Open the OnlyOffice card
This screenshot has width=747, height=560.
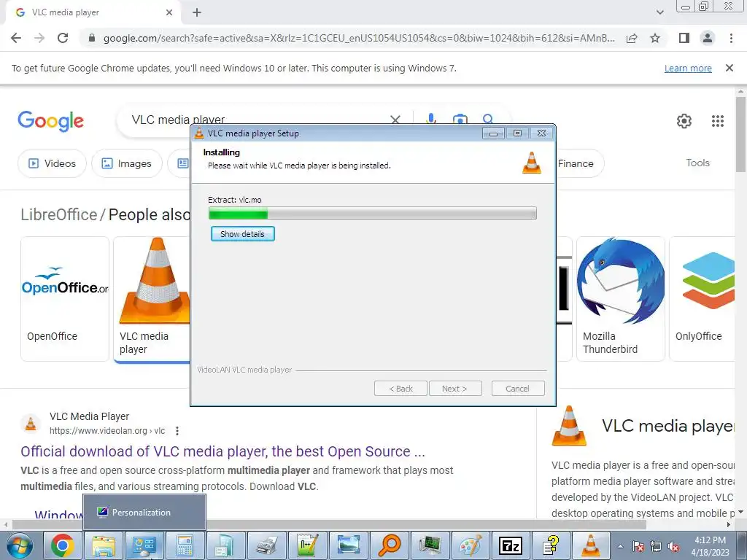click(x=702, y=298)
